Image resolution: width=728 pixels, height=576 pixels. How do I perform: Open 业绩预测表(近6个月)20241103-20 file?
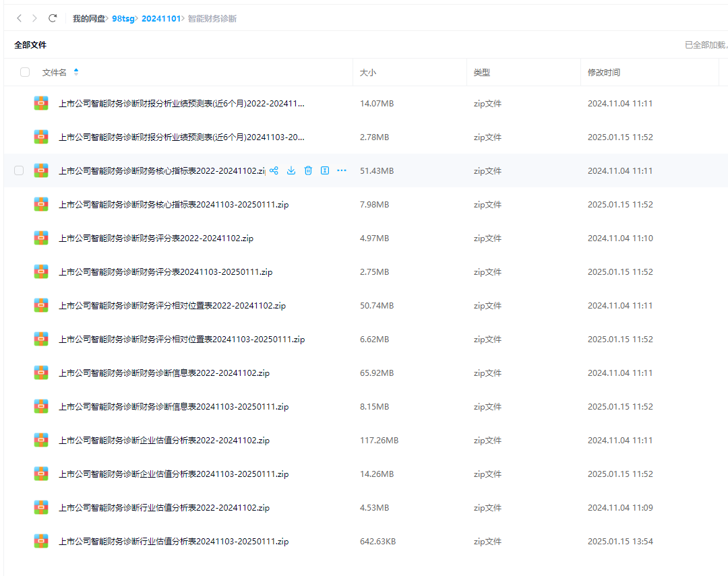(x=181, y=137)
